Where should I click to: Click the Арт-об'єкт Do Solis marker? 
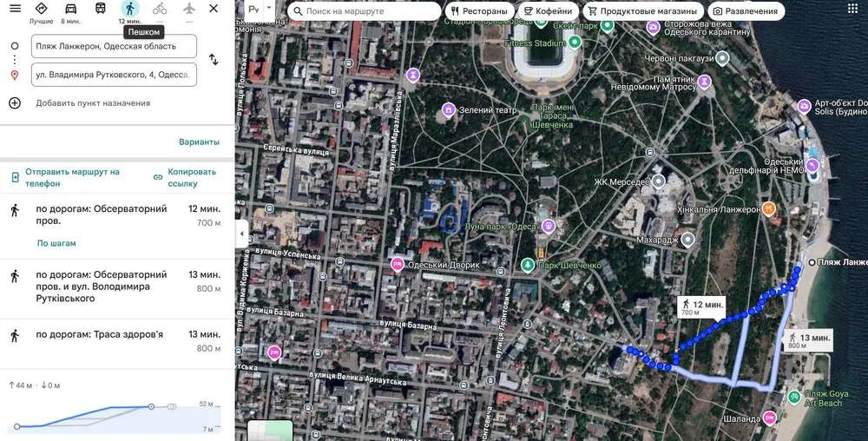click(805, 106)
